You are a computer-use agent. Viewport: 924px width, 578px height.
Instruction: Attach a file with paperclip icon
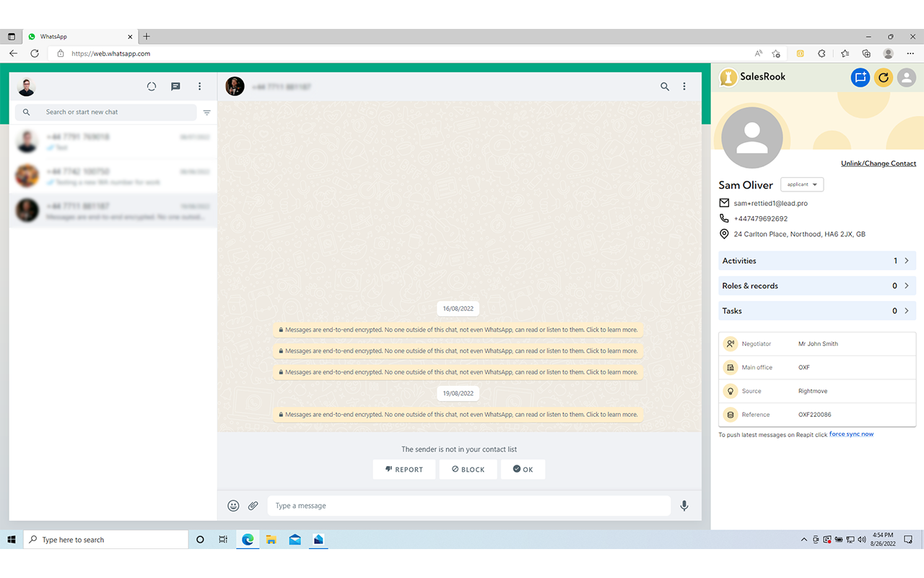[x=253, y=506]
